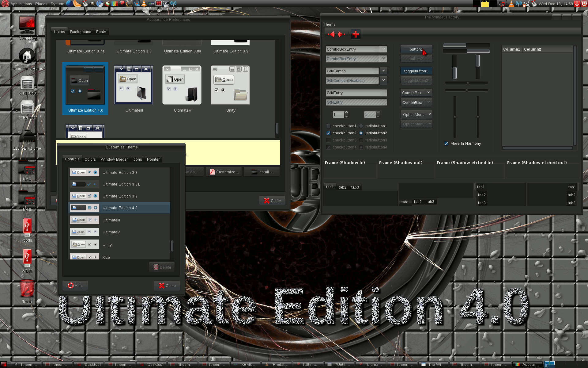Enable checkbutton1 in Widget Factory
This screenshot has height=368, width=588.
point(328,126)
